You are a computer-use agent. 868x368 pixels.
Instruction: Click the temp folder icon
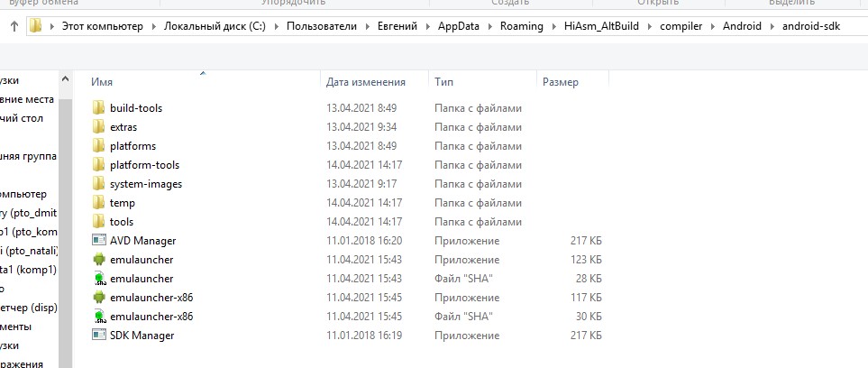point(98,203)
